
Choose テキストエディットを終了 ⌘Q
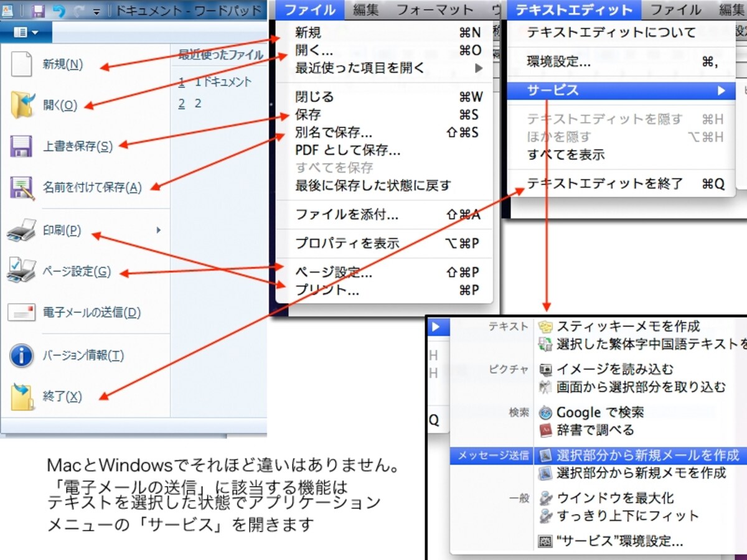[622, 184]
